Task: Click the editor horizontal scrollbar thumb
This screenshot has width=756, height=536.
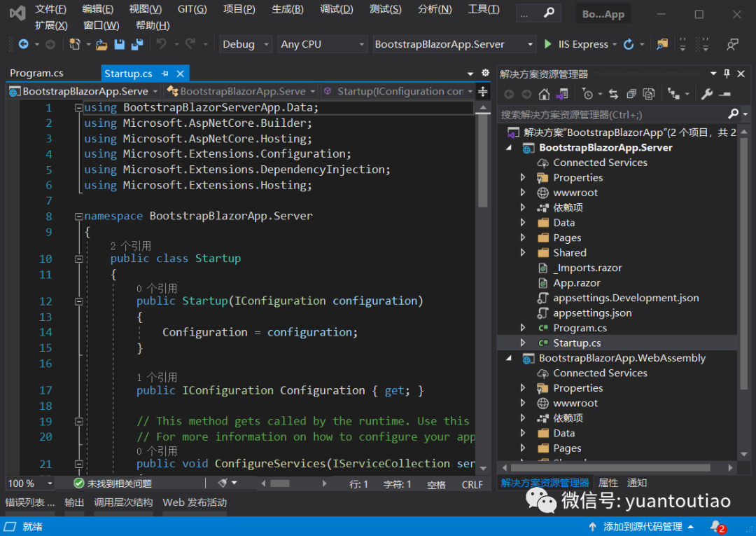Action: click(279, 483)
